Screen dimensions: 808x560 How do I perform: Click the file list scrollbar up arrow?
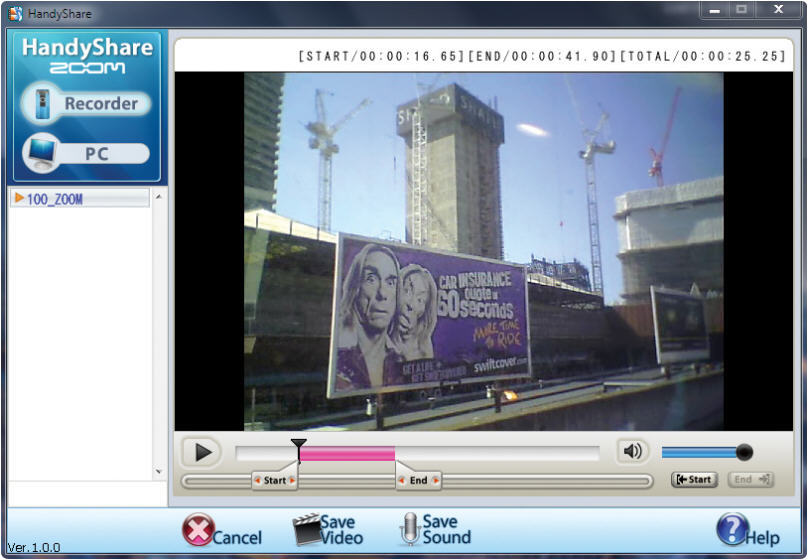coord(159,197)
